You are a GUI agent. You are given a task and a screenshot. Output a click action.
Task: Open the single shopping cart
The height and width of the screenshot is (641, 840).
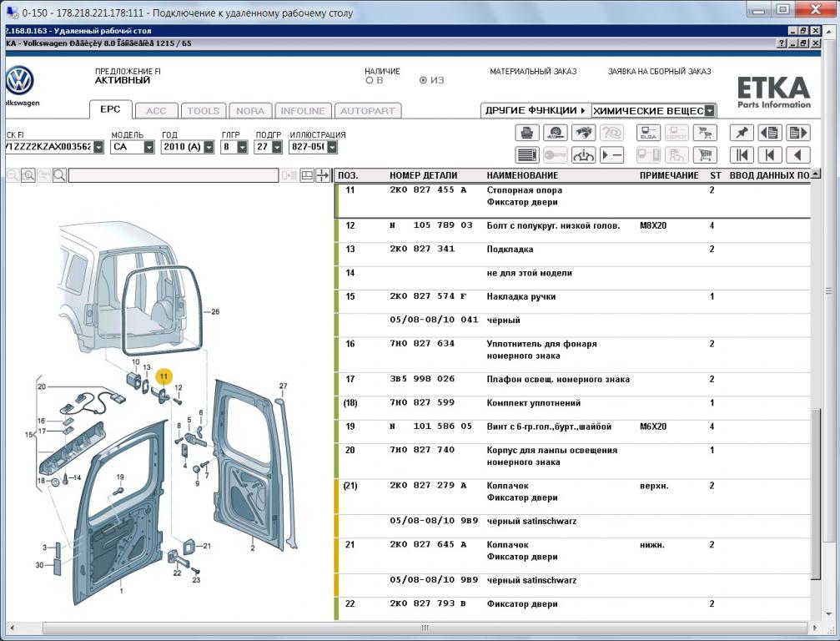point(705,155)
